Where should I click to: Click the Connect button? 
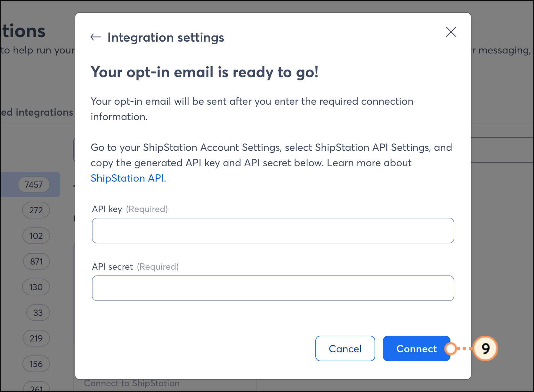point(417,348)
